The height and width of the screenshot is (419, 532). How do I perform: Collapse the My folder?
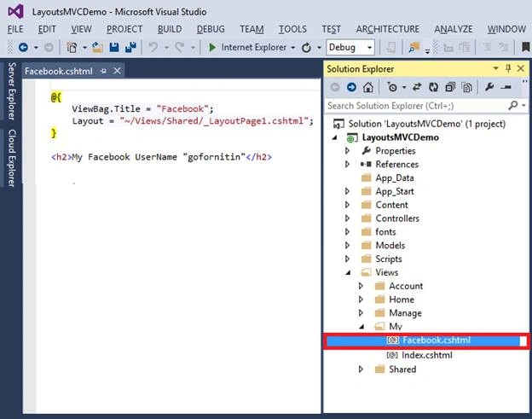pyautogui.click(x=361, y=327)
